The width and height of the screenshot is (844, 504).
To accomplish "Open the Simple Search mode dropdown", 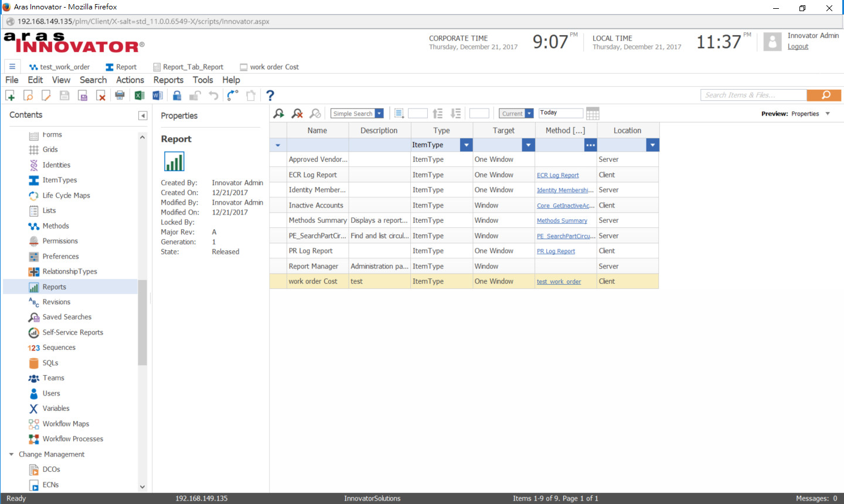I will click(379, 113).
